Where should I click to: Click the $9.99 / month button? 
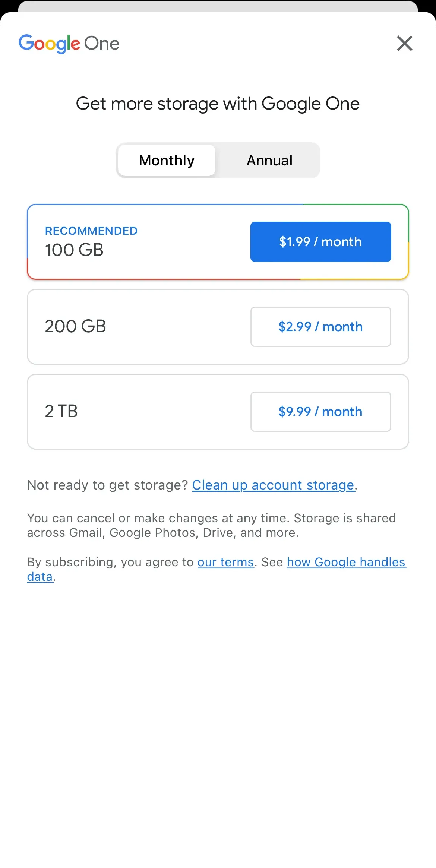[320, 412]
